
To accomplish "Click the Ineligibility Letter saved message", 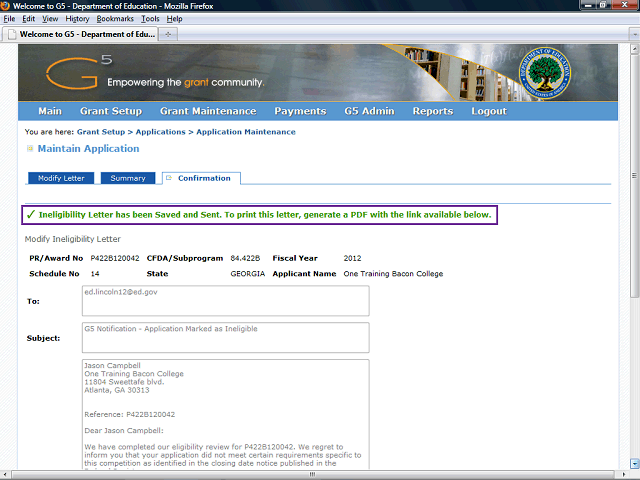I will pos(265,215).
